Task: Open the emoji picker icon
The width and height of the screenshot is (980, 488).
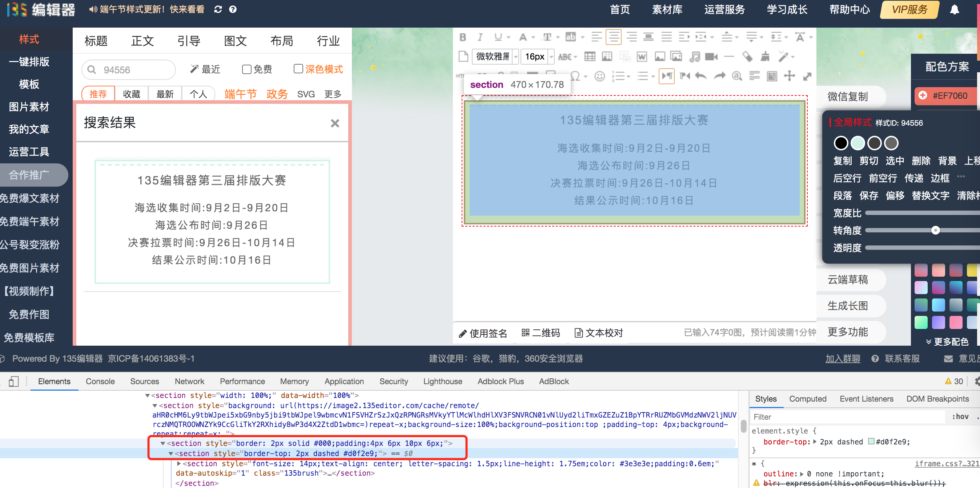Action: point(599,76)
